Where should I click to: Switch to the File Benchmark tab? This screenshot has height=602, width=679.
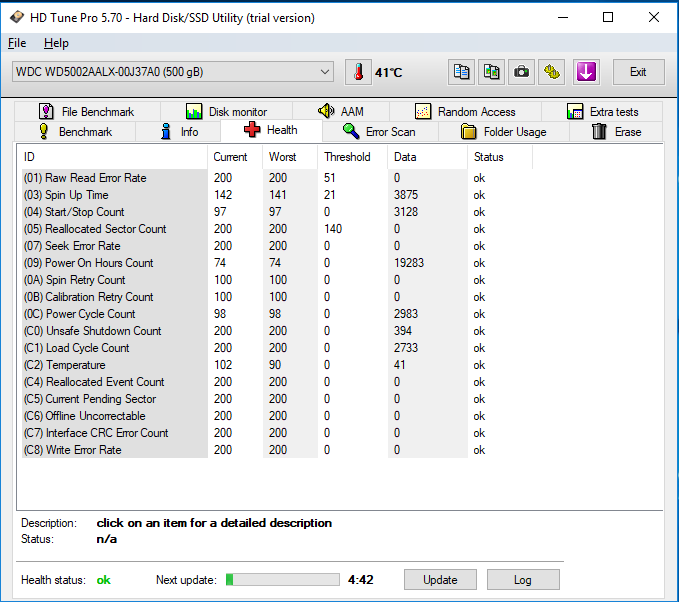click(87, 112)
